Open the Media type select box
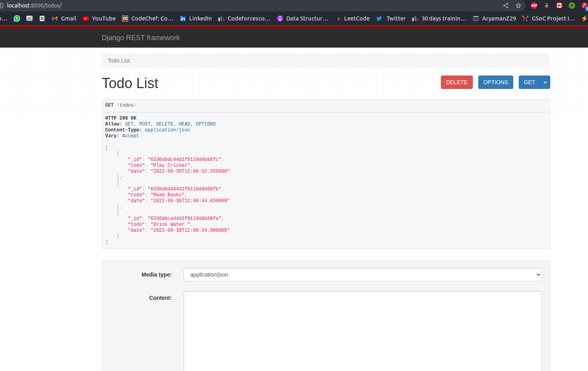Viewport: 588px width, 371px height. [363, 275]
